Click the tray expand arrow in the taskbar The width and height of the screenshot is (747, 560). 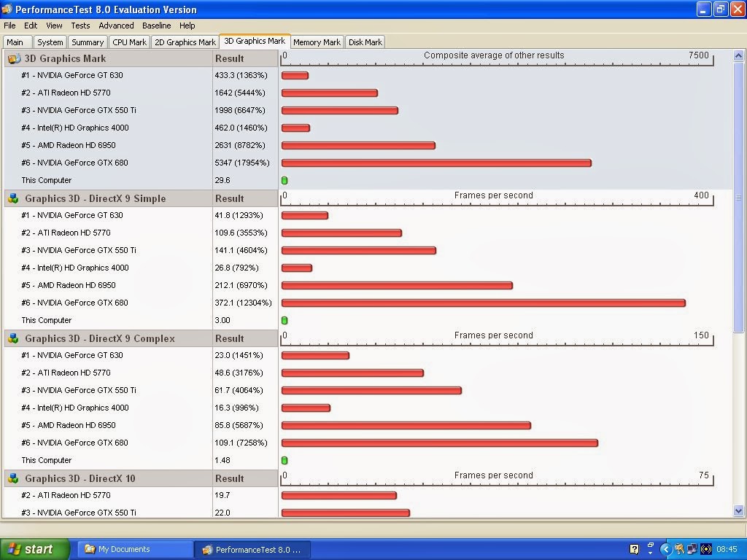(665, 549)
